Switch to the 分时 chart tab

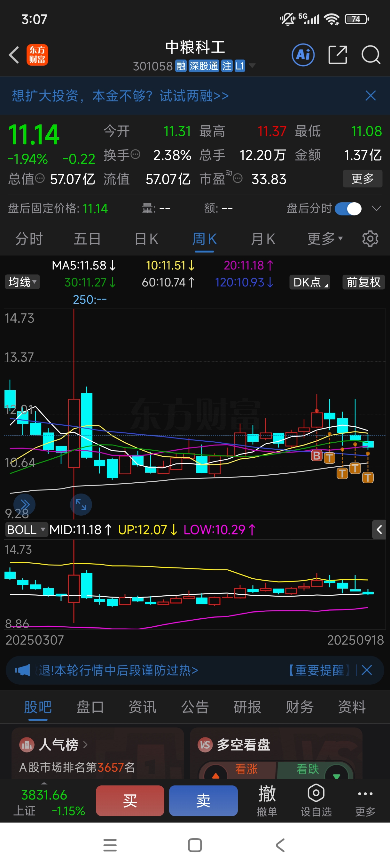(x=29, y=239)
